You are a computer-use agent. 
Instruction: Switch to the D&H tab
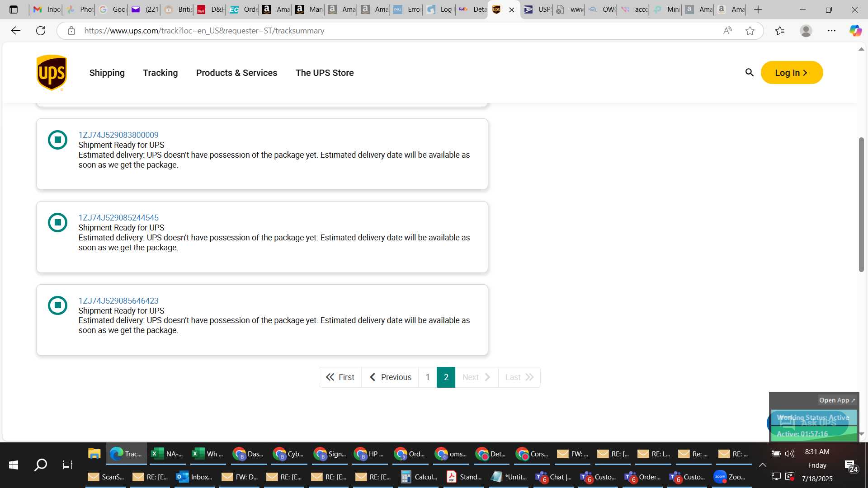[211, 9]
